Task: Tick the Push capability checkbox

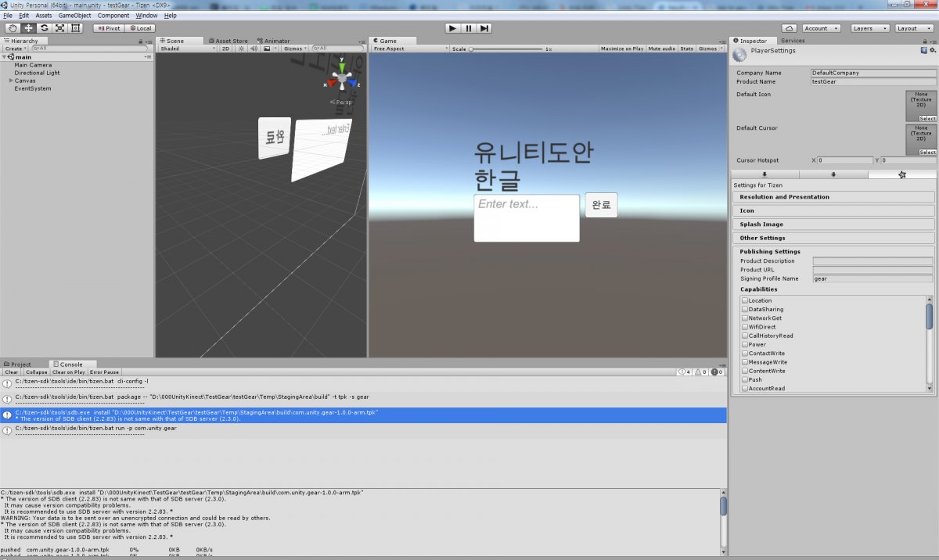Action: click(x=745, y=379)
